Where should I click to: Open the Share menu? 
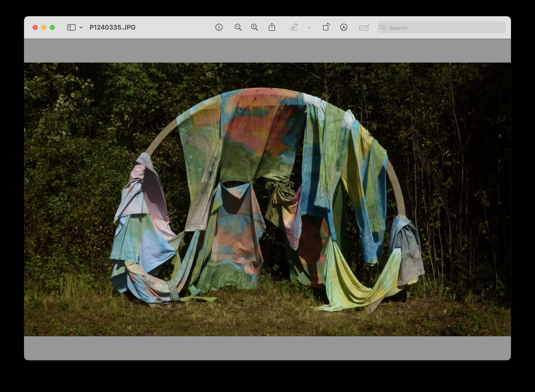pos(272,27)
